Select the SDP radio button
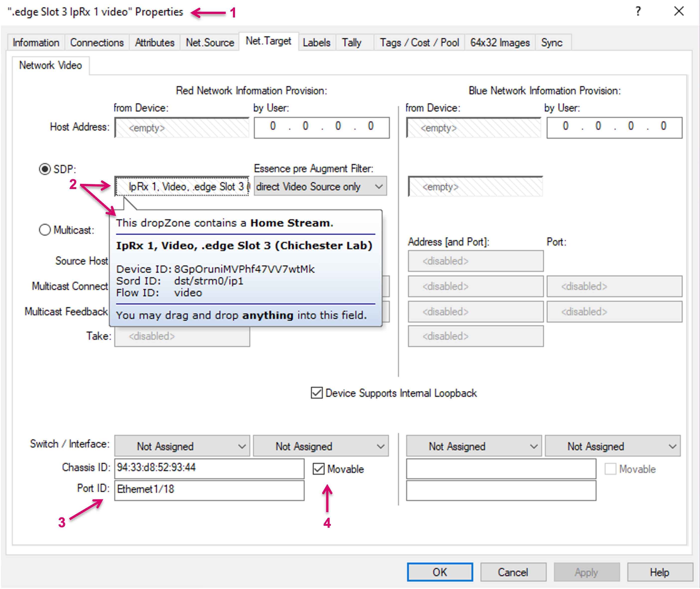700x589 pixels. 45,169
